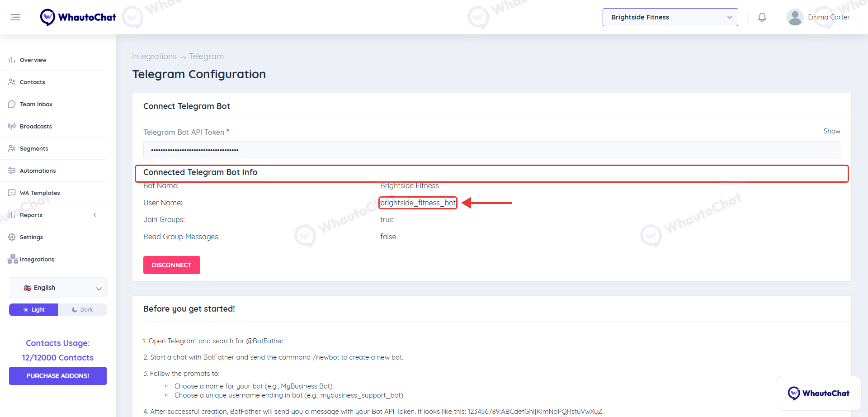
Task: Open the English language selector
Action: (58, 288)
